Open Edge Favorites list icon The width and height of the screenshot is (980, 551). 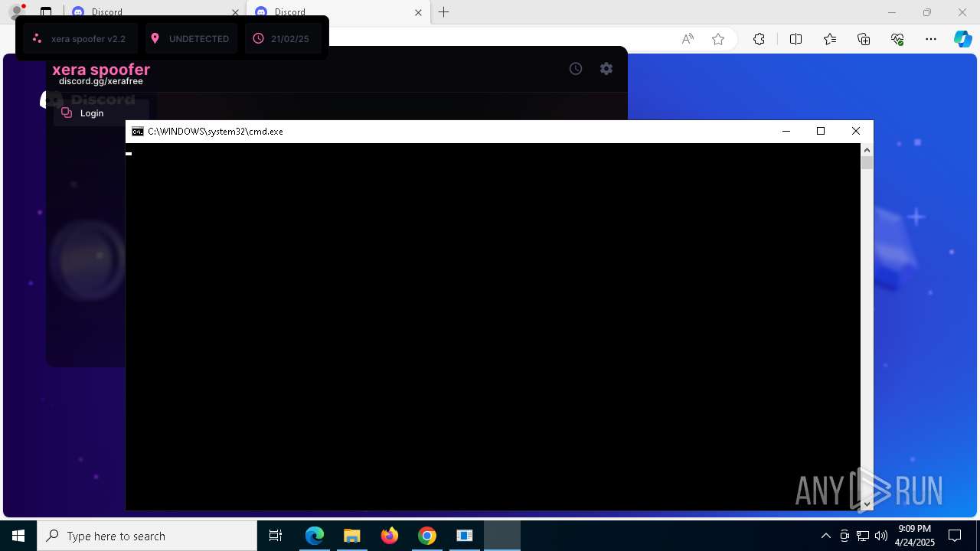tap(830, 39)
